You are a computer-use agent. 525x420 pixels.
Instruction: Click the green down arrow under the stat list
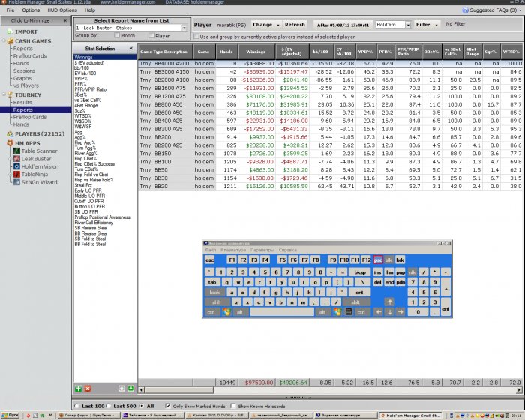130,388
